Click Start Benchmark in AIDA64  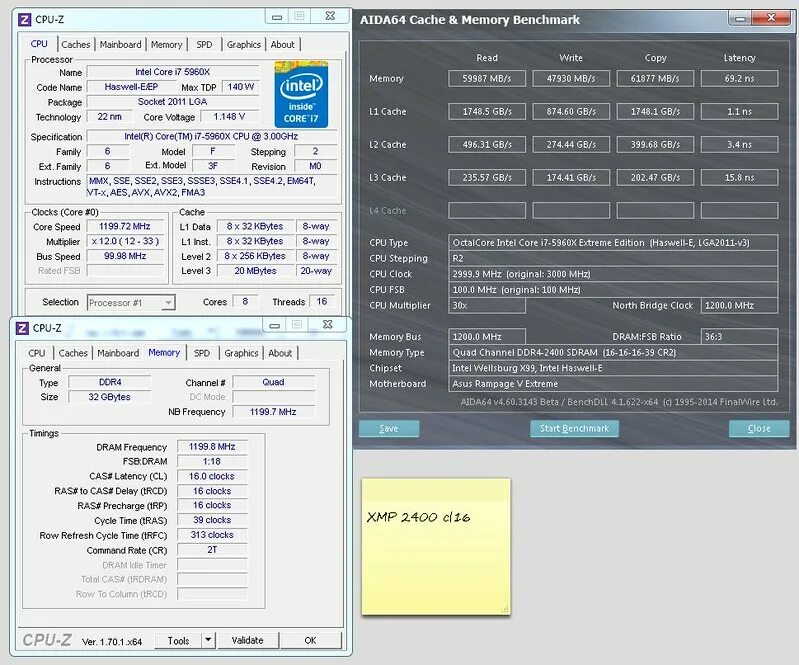point(574,429)
